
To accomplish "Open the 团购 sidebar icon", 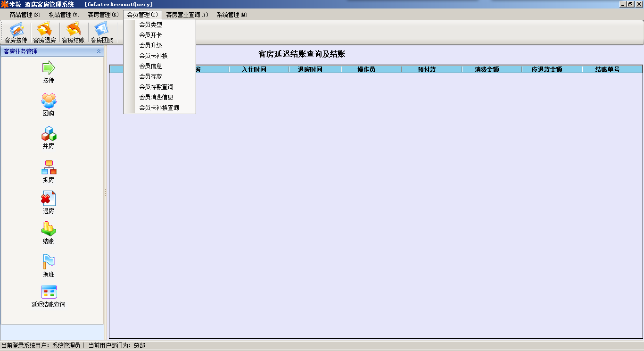I will point(49,101).
